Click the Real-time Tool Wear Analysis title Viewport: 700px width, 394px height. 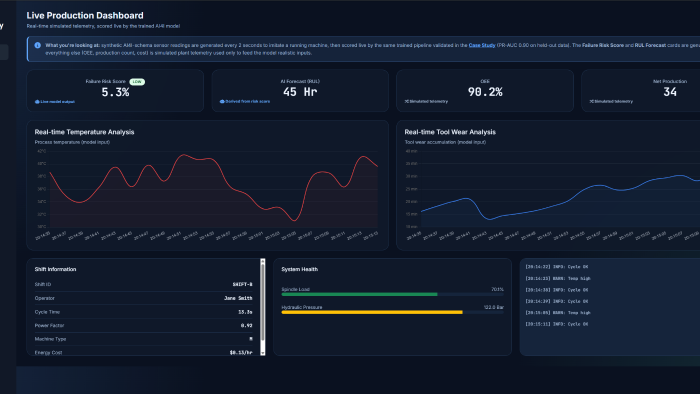(x=450, y=132)
